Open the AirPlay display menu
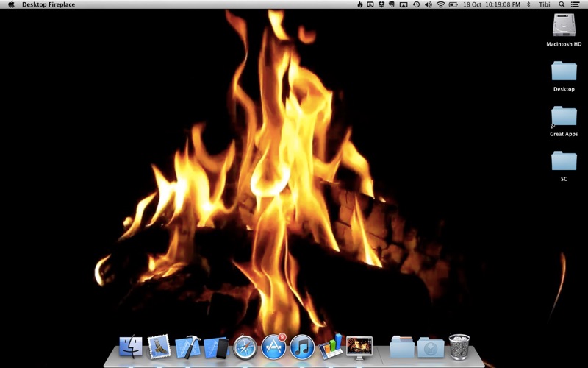Image resolution: width=588 pixels, height=368 pixels. [404, 4]
